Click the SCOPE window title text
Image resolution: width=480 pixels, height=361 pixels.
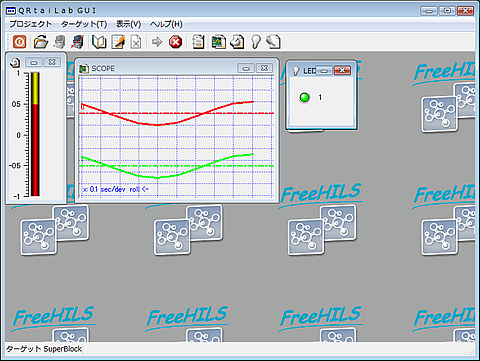(x=103, y=69)
